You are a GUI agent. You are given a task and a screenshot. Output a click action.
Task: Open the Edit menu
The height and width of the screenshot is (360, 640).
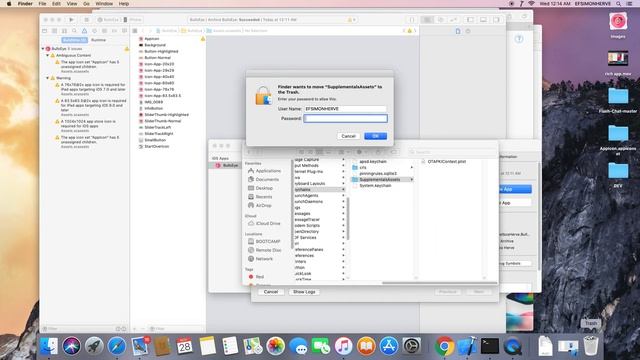[56, 4]
